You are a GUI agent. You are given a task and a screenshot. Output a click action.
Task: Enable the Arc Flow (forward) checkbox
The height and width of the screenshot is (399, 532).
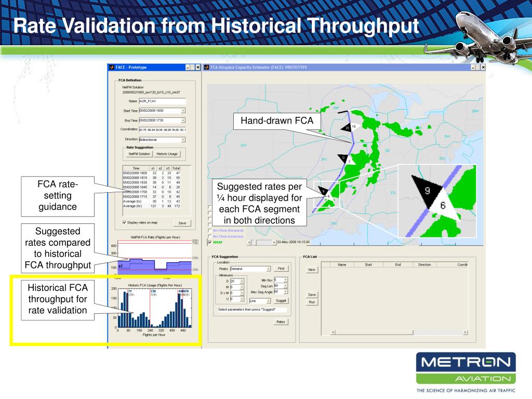pos(210,230)
